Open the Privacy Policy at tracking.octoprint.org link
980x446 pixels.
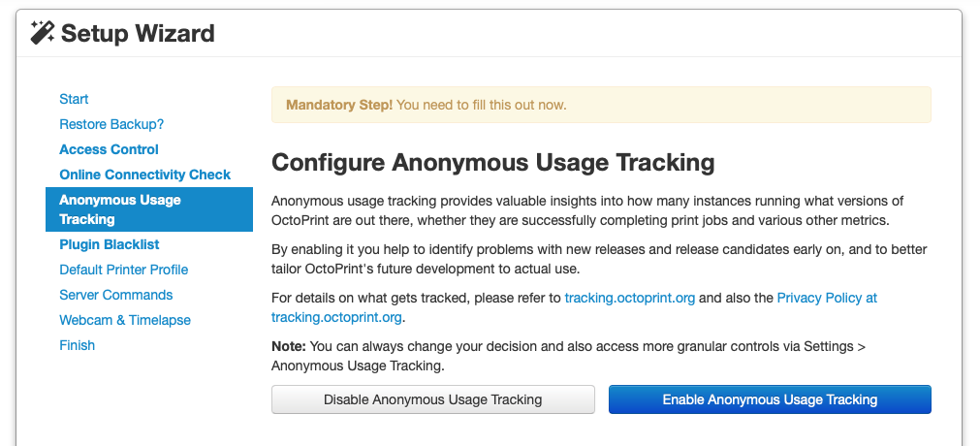click(x=827, y=298)
